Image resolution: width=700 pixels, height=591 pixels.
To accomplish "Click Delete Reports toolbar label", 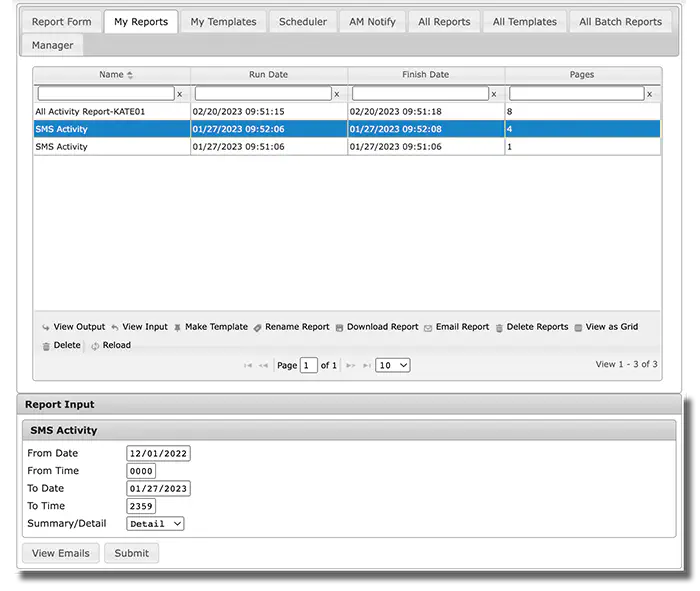I will pyautogui.click(x=538, y=327).
